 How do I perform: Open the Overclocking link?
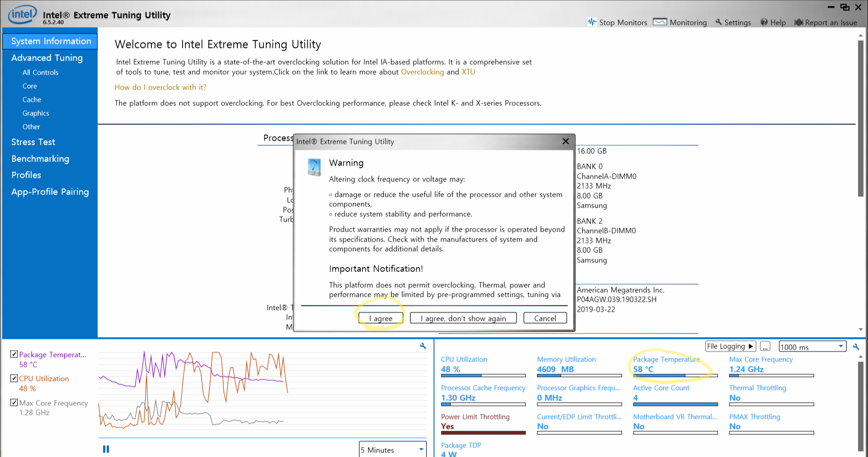pyautogui.click(x=422, y=72)
